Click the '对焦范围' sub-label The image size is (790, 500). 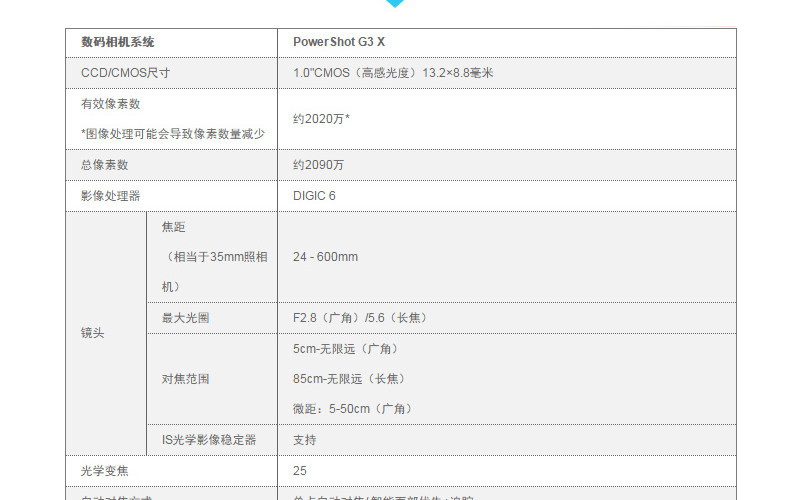tap(185, 379)
